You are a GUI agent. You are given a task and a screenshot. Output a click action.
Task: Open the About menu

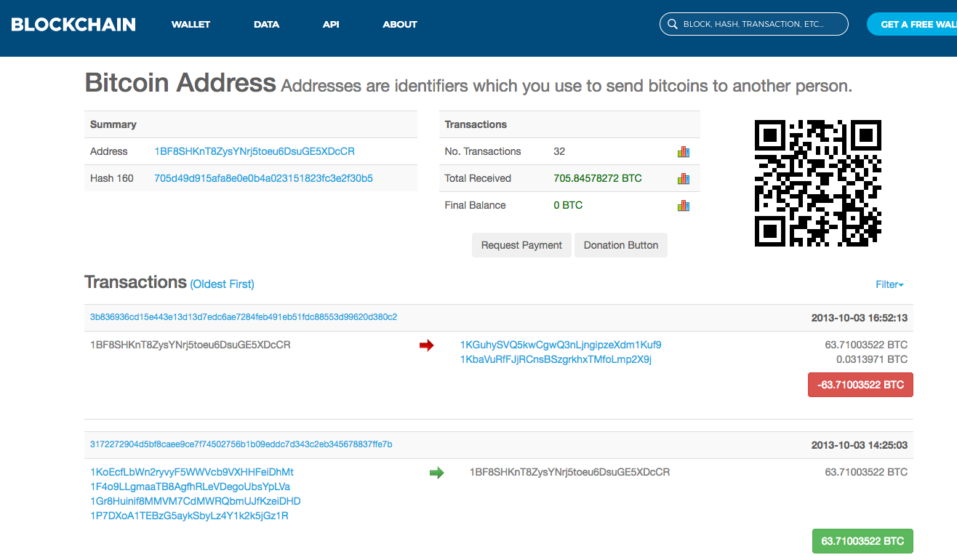[x=400, y=24]
